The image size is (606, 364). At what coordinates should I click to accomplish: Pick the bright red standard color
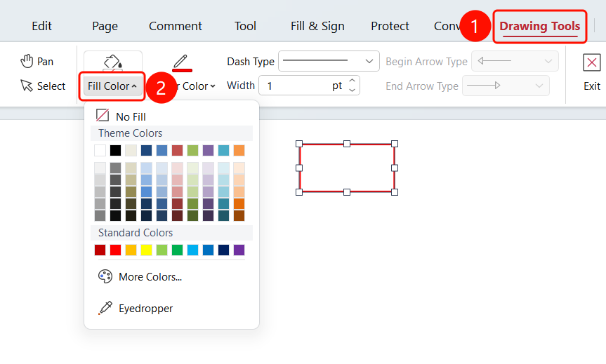pos(116,250)
